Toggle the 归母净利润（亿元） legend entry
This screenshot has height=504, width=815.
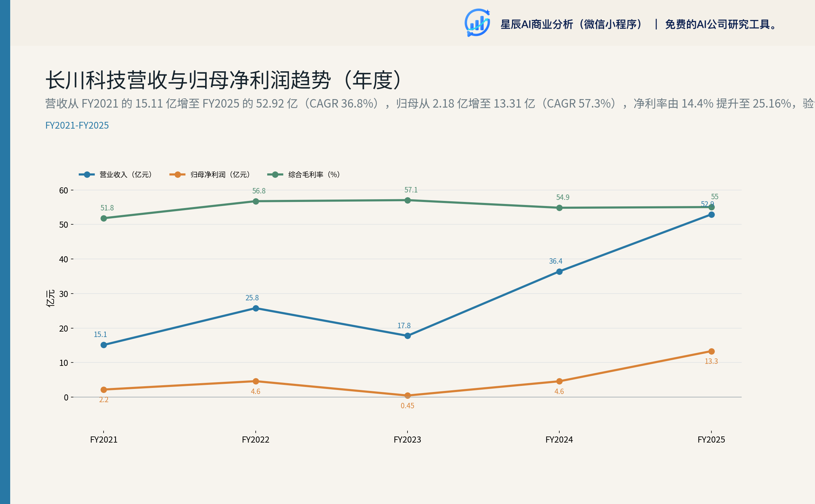coord(210,174)
